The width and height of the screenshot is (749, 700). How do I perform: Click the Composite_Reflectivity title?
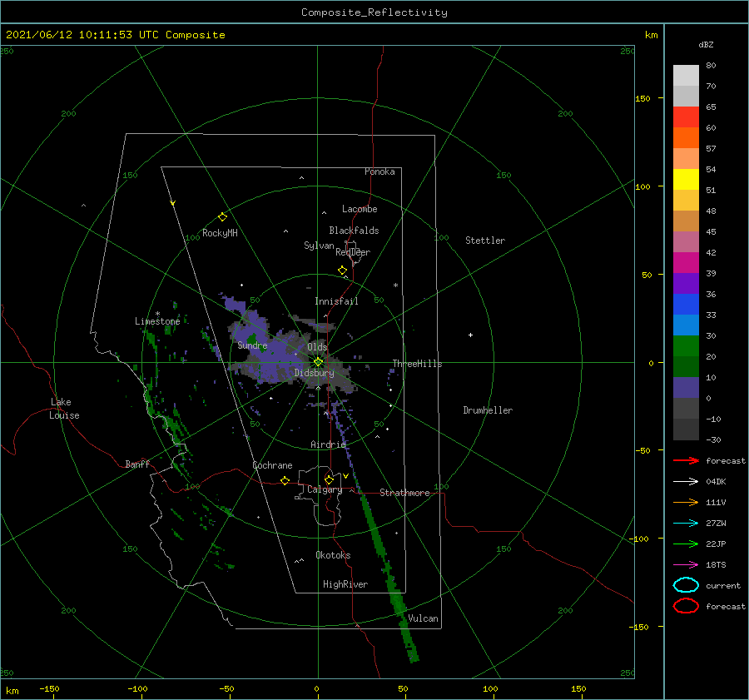tap(374, 12)
